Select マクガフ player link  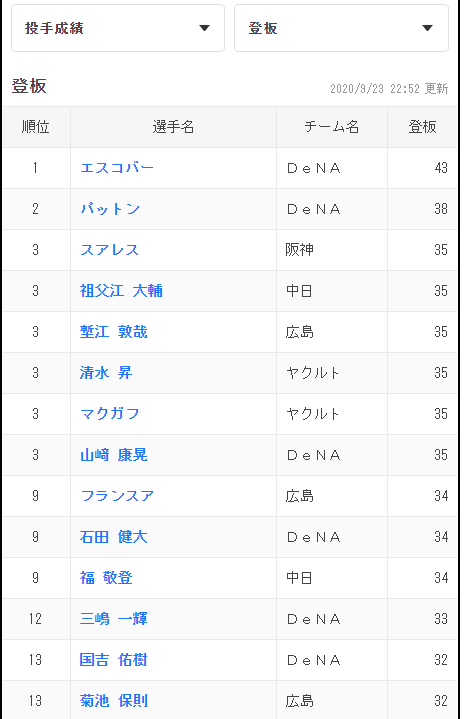(110, 414)
